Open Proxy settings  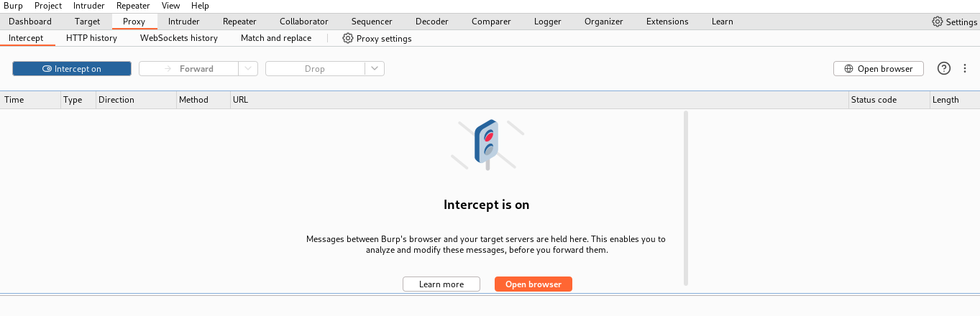click(x=377, y=38)
